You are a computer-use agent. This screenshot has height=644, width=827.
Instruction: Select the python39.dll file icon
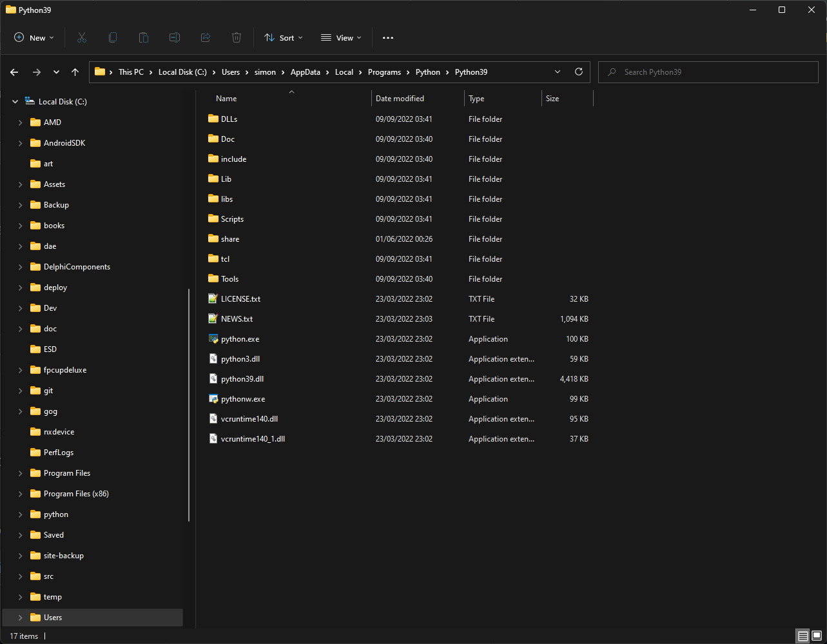pyautogui.click(x=214, y=379)
